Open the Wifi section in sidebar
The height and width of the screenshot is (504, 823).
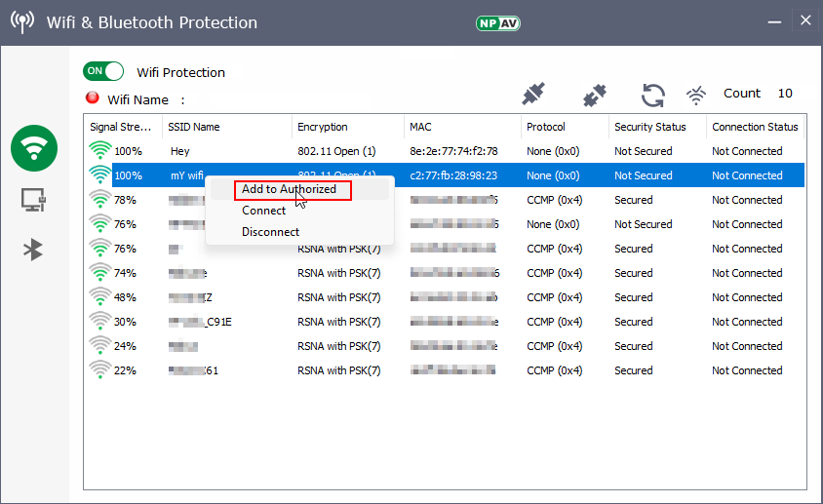(x=34, y=148)
